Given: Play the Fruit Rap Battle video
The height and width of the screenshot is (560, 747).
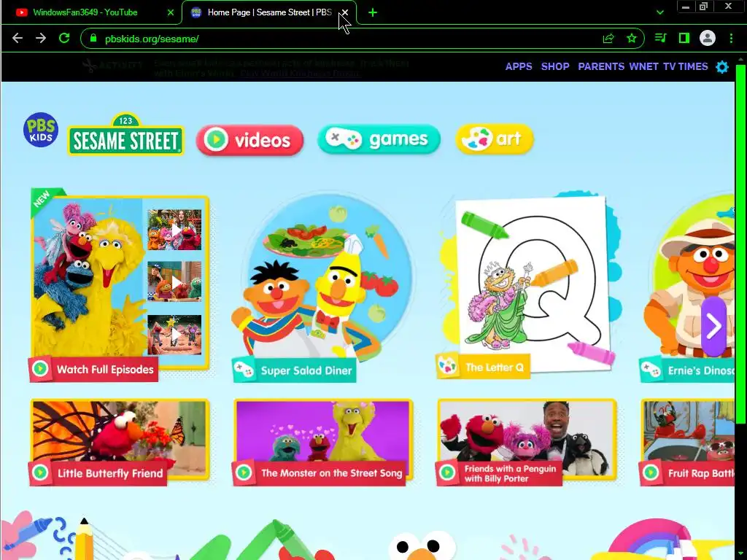Looking at the screenshot, I should click(687, 472).
